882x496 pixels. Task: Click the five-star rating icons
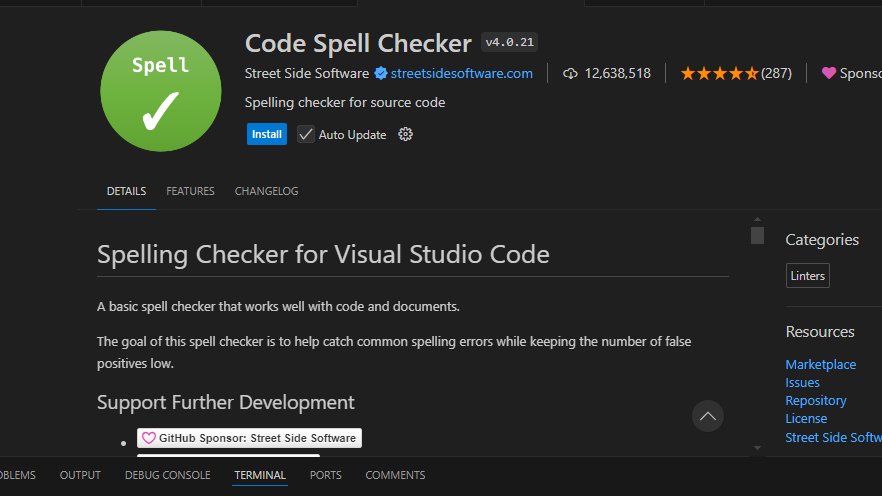click(719, 74)
